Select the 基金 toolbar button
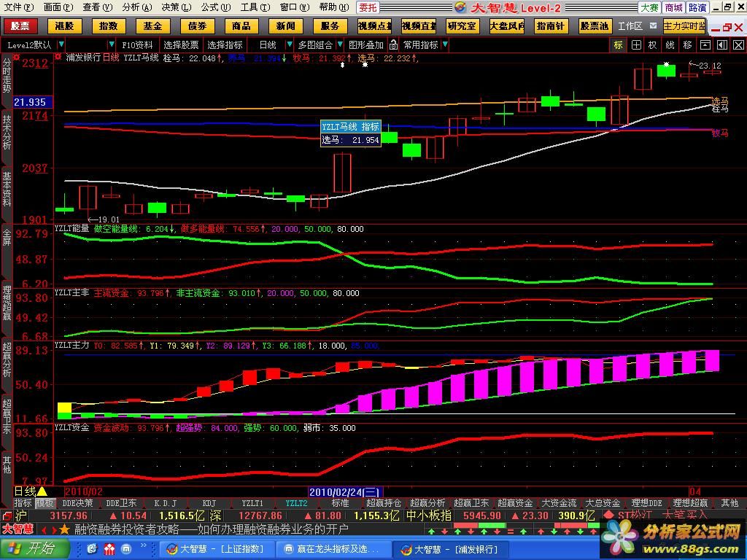 pyautogui.click(x=152, y=26)
